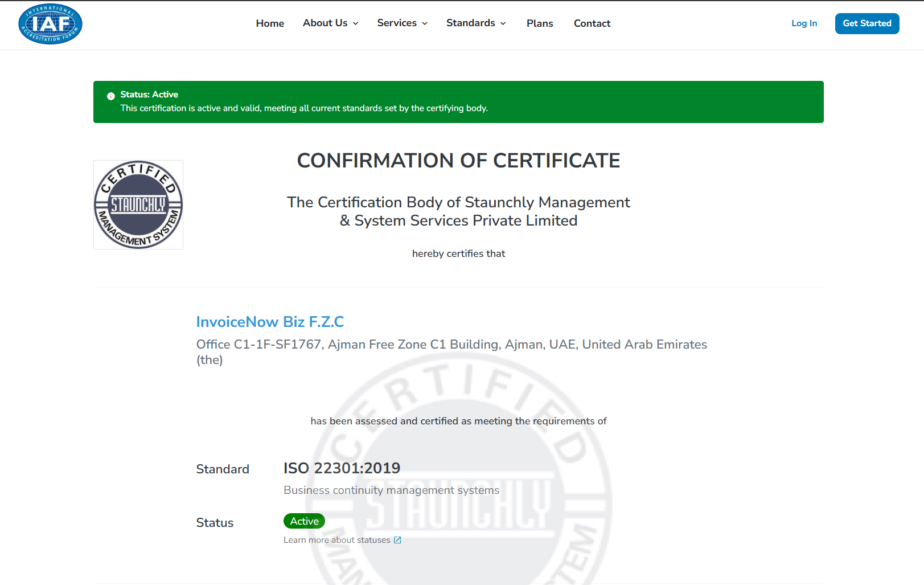Expand the Services dropdown menu
Image resolution: width=924 pixels, height=585 pixels.
tap(403, 23)
